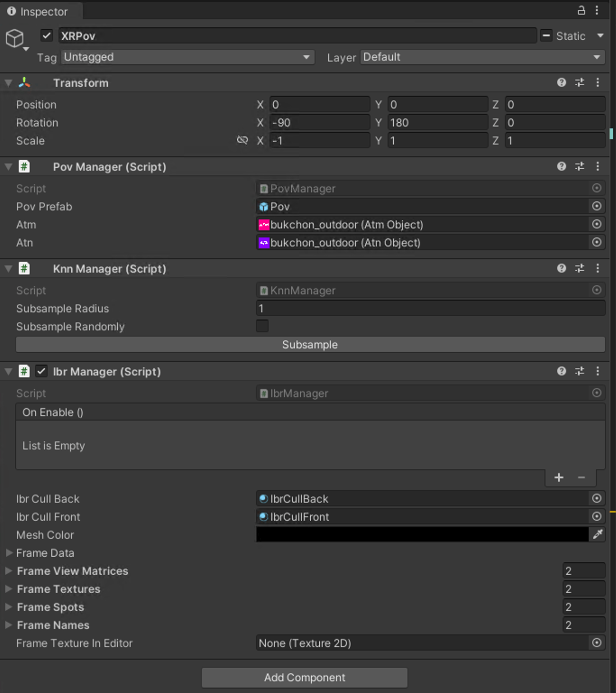The image size is (616, 693).
Task: Open the Tag dropdown showing Untagged
Action: pos(188,57)
